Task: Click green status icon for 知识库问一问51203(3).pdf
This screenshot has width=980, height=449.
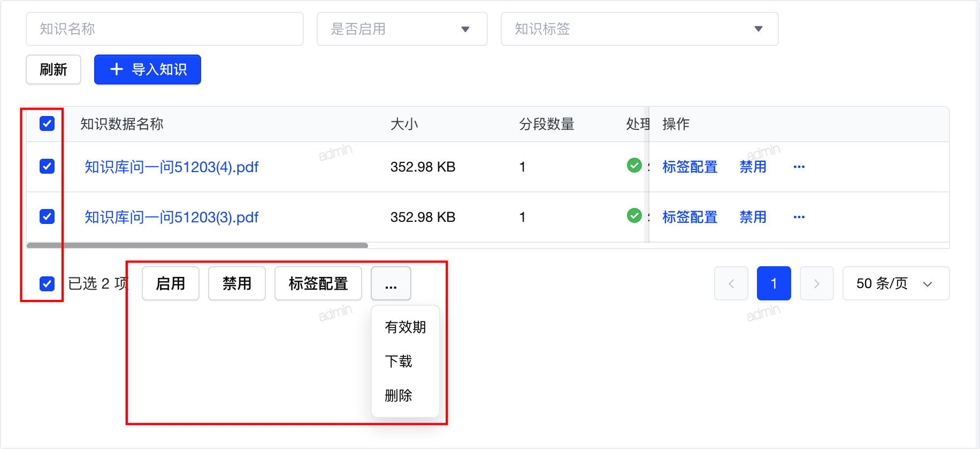Action: click(x=634, y=215)
